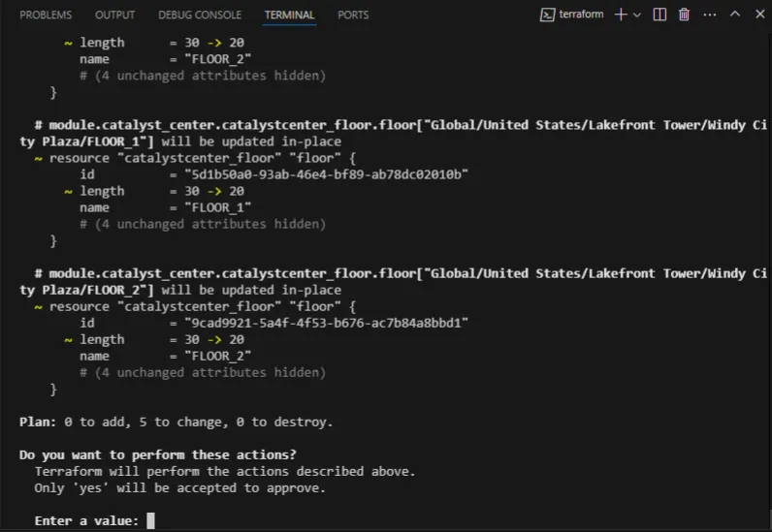Create a new terminal with plus icon
Image resolution: width=772 pixels, height=532 pixels.
pos(620,15)
